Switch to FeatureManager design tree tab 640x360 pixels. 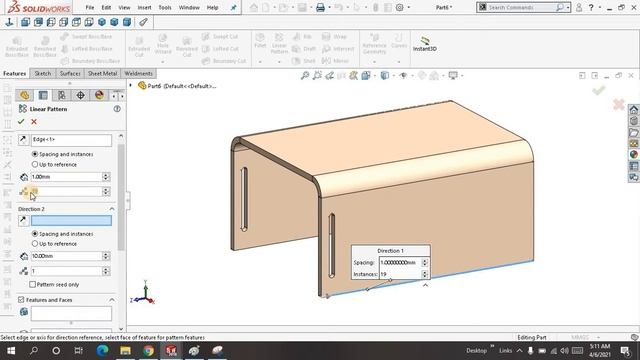click(24, 95)
